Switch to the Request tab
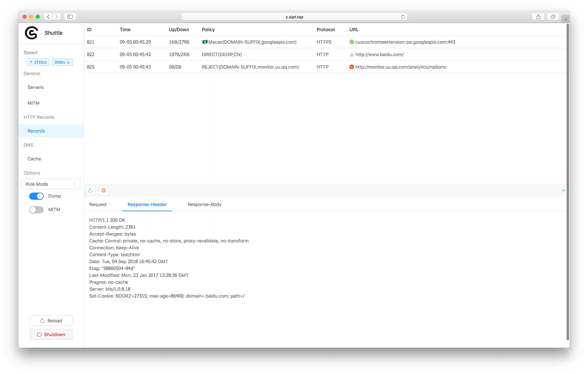588x374 pixels. (98, 204)
